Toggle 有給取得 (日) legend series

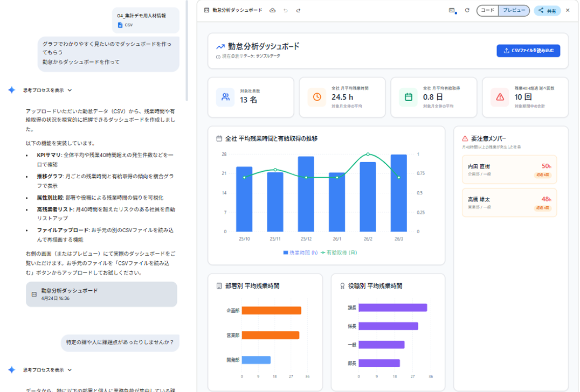coord(339,253)
